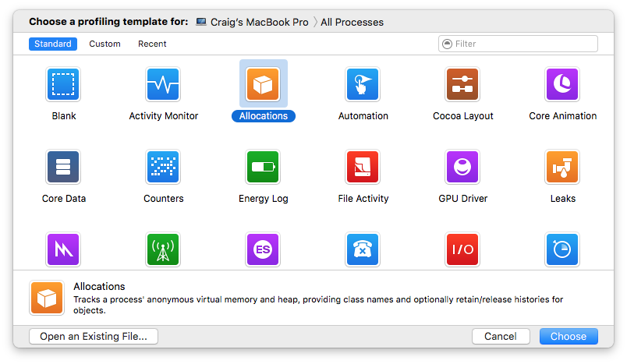Open the Craig's MacBook Pro device selector
Image resolution: width=627 pixels, height=364 pixels.
coord(260,22)
